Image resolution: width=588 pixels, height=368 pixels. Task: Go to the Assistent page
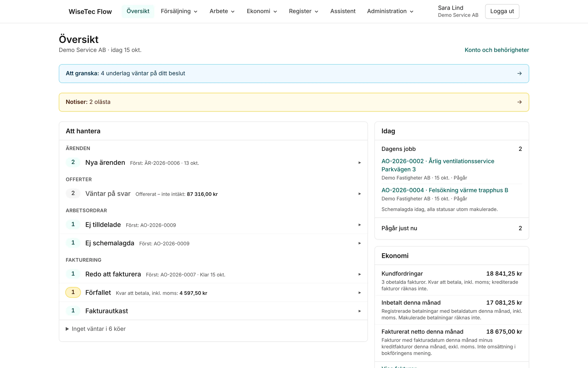pyautogui.click(x=343, y=11)
